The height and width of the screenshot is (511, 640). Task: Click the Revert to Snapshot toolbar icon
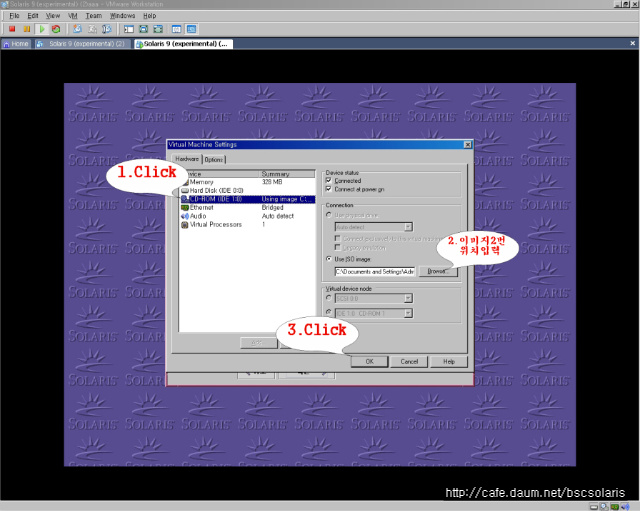92,29
